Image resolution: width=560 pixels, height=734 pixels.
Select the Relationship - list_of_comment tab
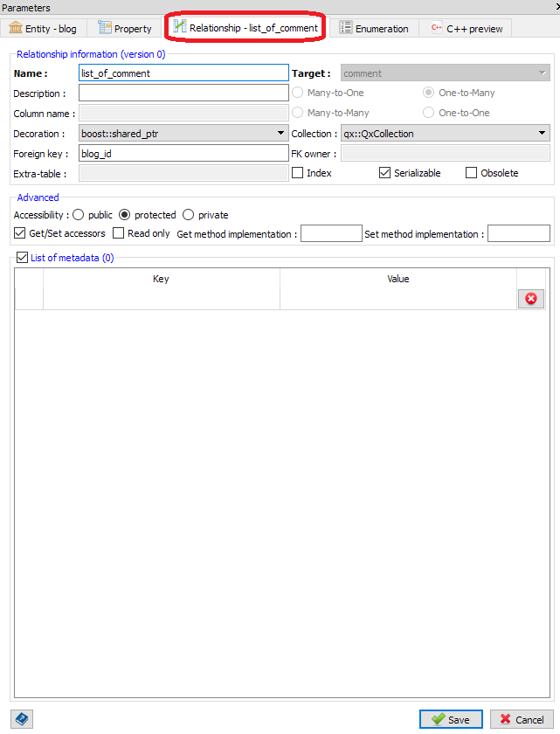(x=245, y=28)
